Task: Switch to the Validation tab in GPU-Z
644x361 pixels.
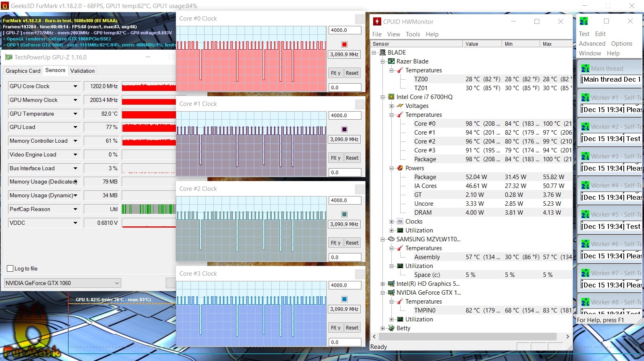Action: point(82,71)
